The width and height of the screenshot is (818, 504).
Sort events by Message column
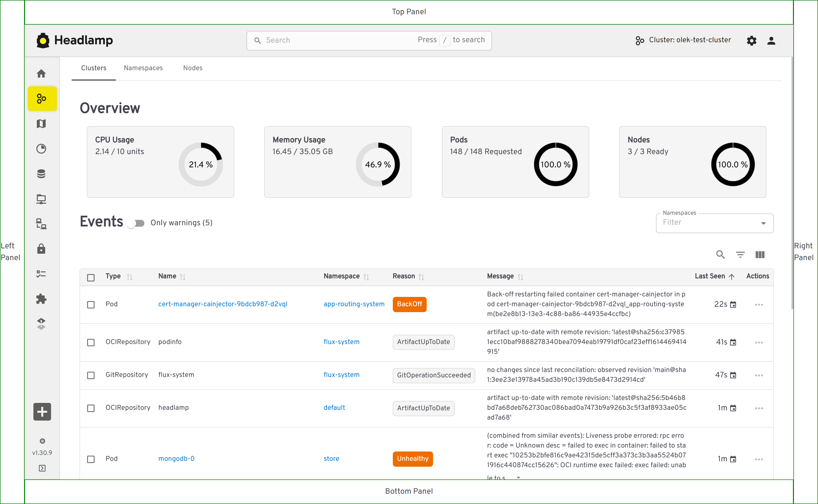520,277
